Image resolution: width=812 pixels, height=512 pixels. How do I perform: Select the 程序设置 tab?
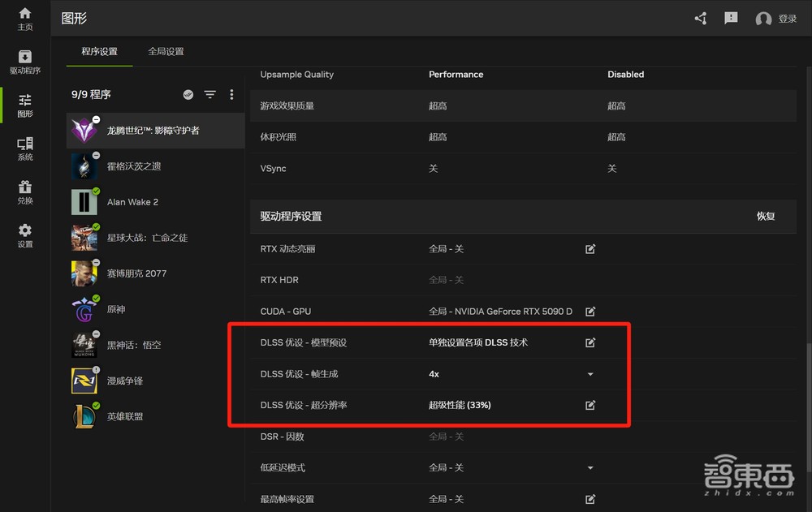pos(98,49)
